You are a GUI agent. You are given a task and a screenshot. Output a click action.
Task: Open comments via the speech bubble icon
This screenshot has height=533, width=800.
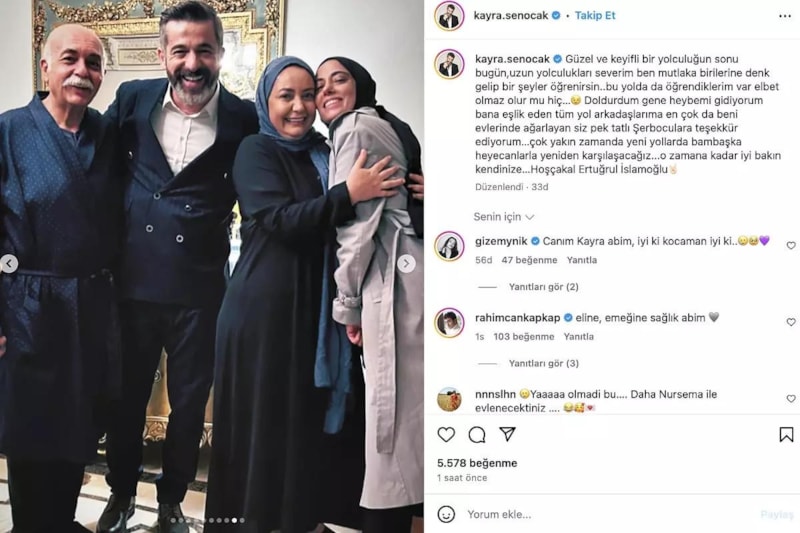tap(477, 435)
